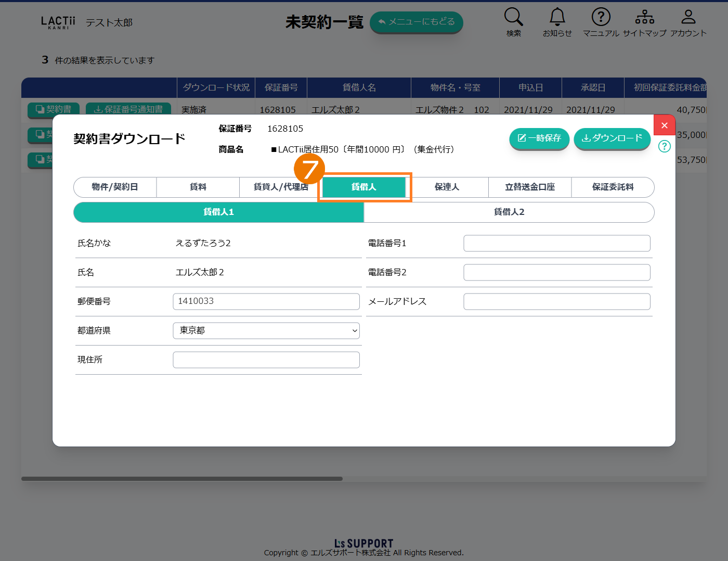The image size is (728, 561).
Task: Switch to the 賃借人2 sub-tab
Action: tap(509, 212)
